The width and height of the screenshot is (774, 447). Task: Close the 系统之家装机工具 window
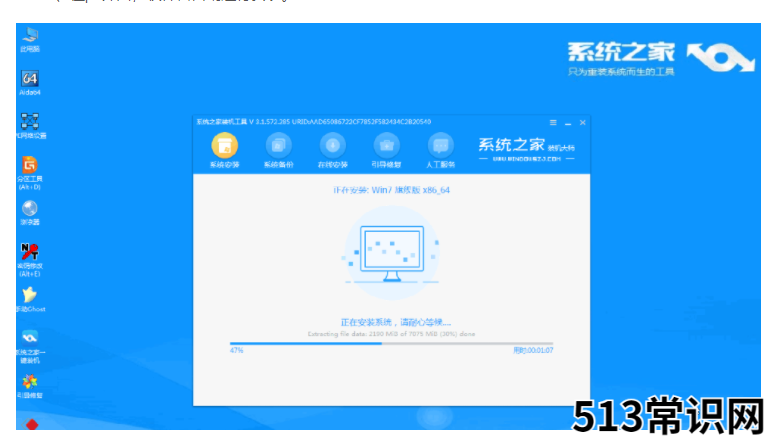(x=582, y=122)
